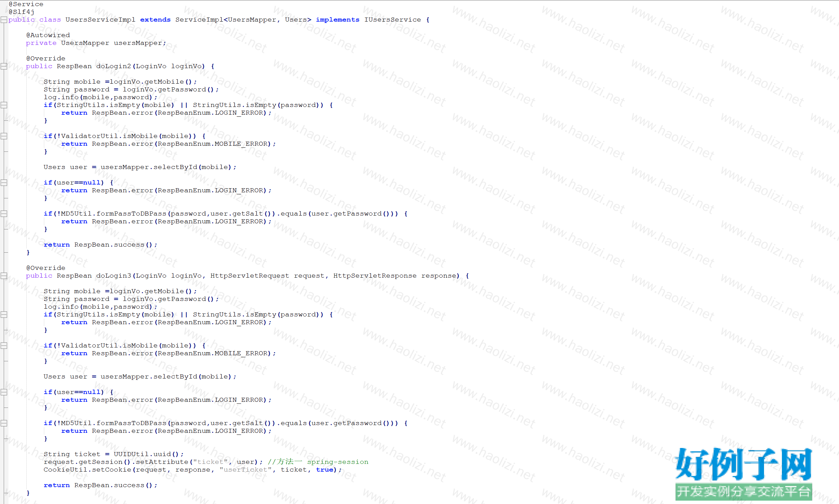
Task: Fold the user==null if-block in doLogin2
Action: (4, 183)
